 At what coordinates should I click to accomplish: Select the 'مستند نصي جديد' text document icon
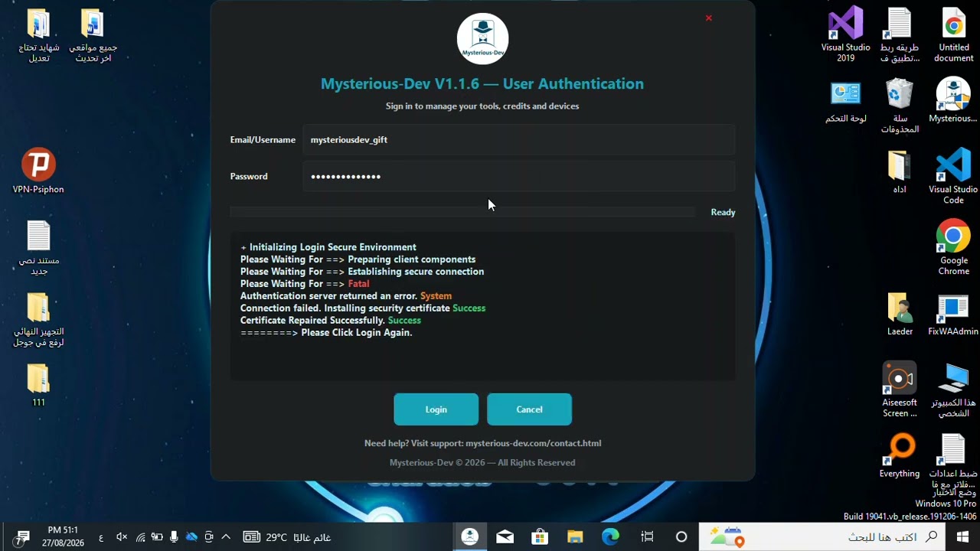(x=38, y=248)
